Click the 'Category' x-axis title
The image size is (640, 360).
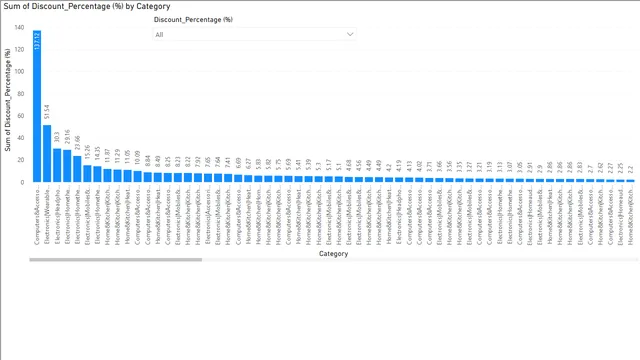pyautogui.click(x=333, y=253)
